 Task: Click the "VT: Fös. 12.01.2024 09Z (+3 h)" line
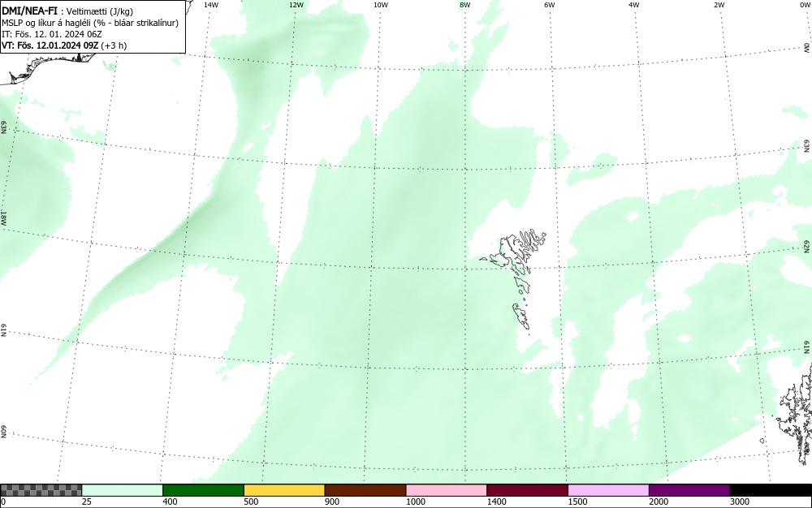pos(64,45)
